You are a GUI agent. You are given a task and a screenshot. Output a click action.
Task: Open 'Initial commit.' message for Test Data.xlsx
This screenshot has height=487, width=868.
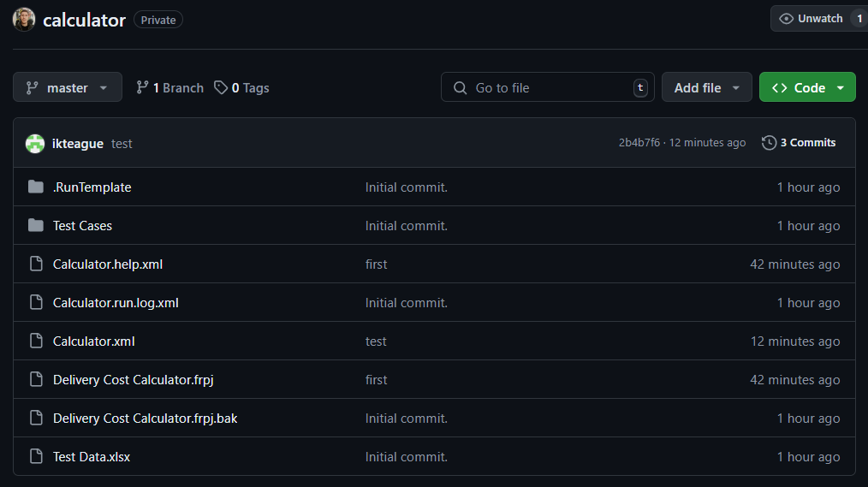407,456
